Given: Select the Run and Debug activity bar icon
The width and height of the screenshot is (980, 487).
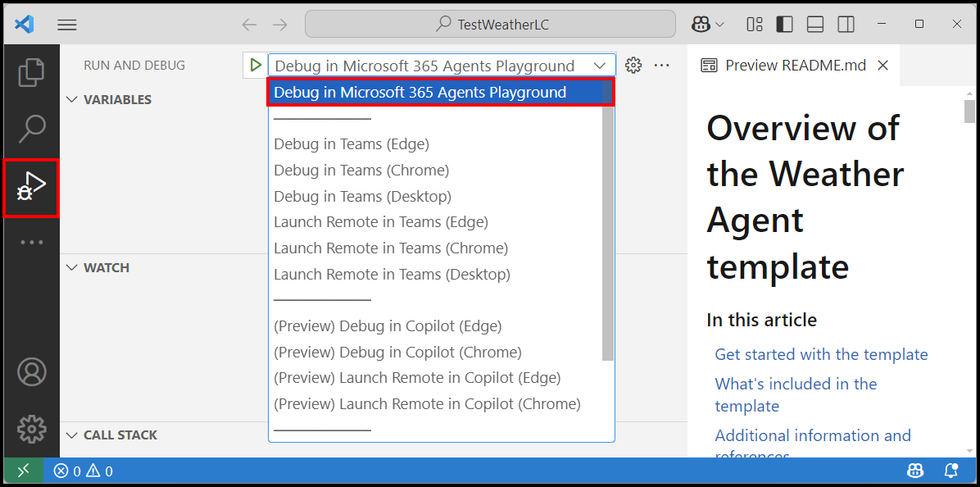Looking at the screenshot, I should point(31,187).
